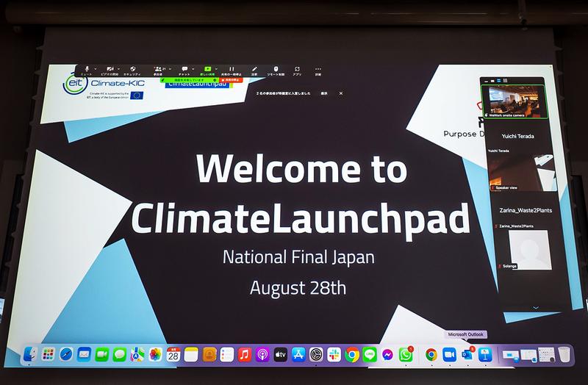Image resolution: width=588 pixels, height=385 pixels.
Task: Open Notes from the Dock
Action: click(x=191, y=355)
